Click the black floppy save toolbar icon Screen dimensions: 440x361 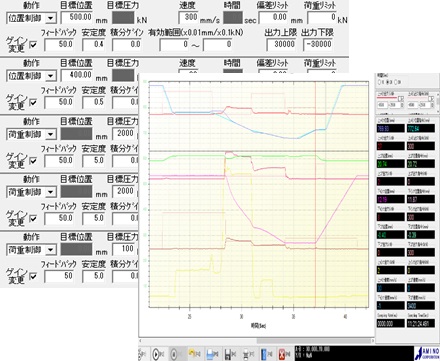point(228,354)
